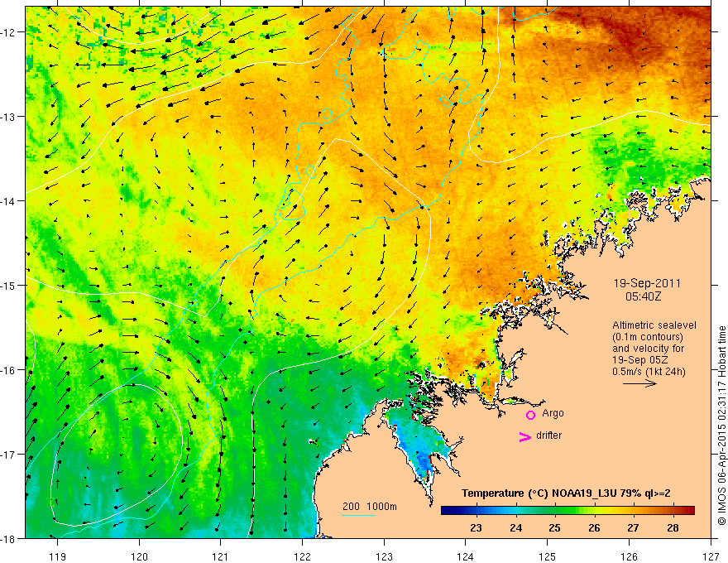
Task: Click the 'and velocity for' text line
Action: click(x=648, y=349)
